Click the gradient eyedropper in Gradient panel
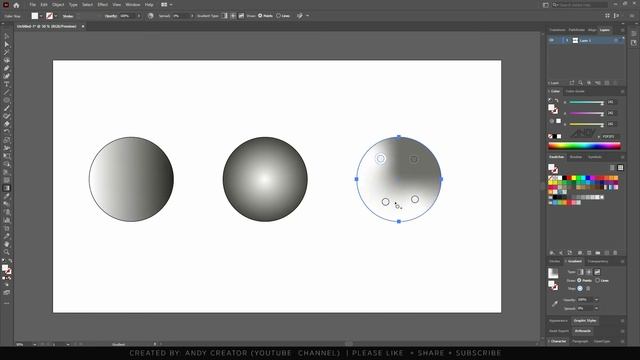The width and height of the screenshot is (640, 360). 555,303
